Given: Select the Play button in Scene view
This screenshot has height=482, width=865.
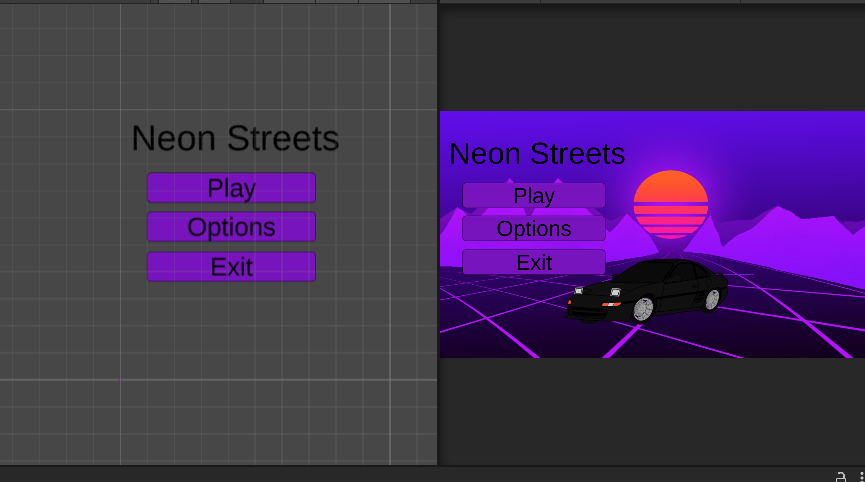Looking at the screenshot, I should click(231, 188).
